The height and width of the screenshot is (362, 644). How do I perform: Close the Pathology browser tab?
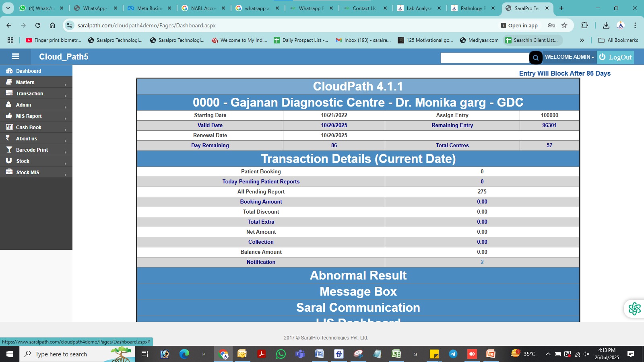click(x=493, y=8)
